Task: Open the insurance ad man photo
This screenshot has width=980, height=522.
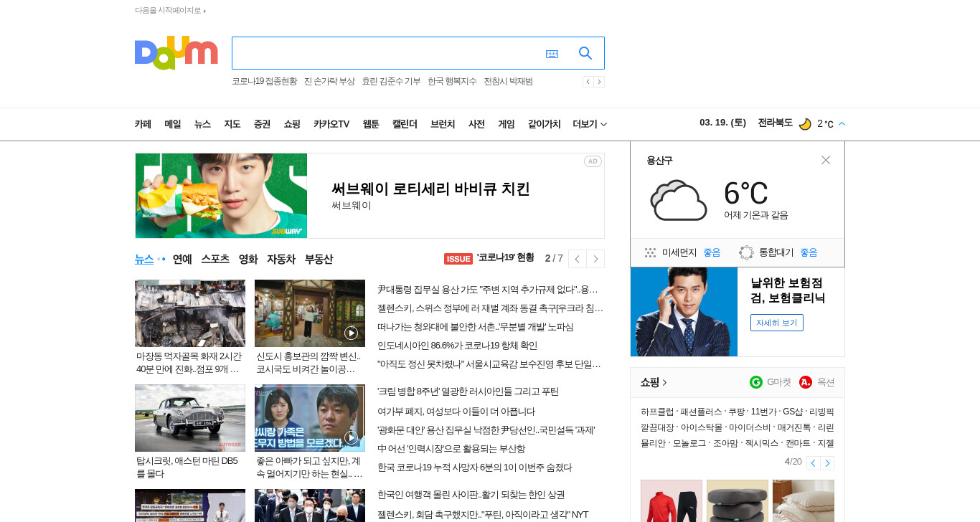Action: click(x=684, y=312)
